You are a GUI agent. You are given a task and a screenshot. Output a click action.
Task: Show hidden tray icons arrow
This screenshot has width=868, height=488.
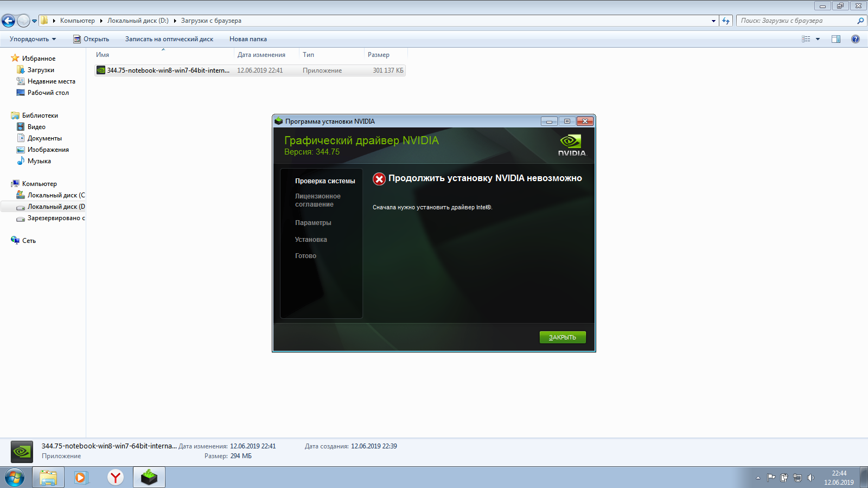pos(758,478)
